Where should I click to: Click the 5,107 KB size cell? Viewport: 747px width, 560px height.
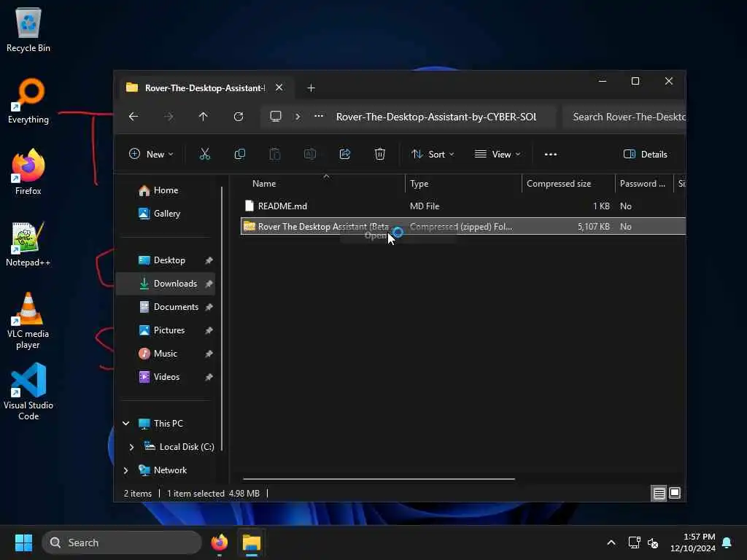click(594, 227)
